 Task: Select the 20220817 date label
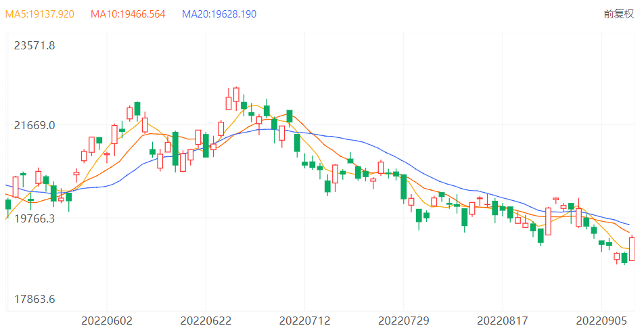point(503,321)
